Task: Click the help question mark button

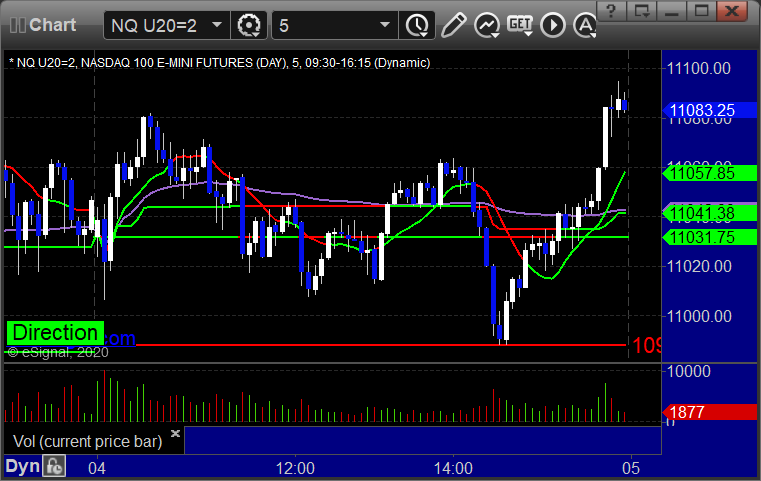Action: click(x=611, y=11)
